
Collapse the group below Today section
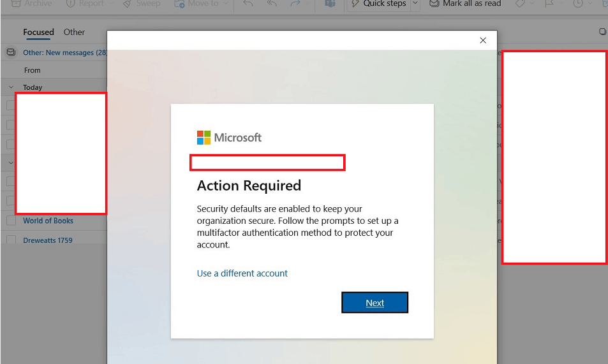point(11,163)
